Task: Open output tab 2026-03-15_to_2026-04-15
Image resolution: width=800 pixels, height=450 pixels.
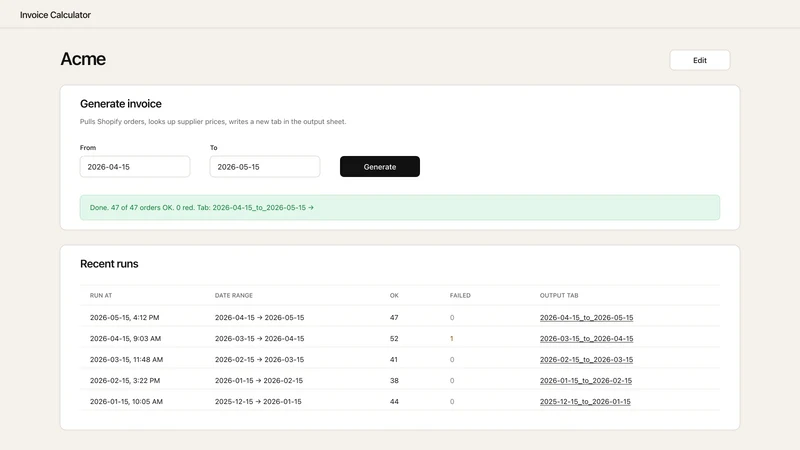Action: tap(586, 338)
